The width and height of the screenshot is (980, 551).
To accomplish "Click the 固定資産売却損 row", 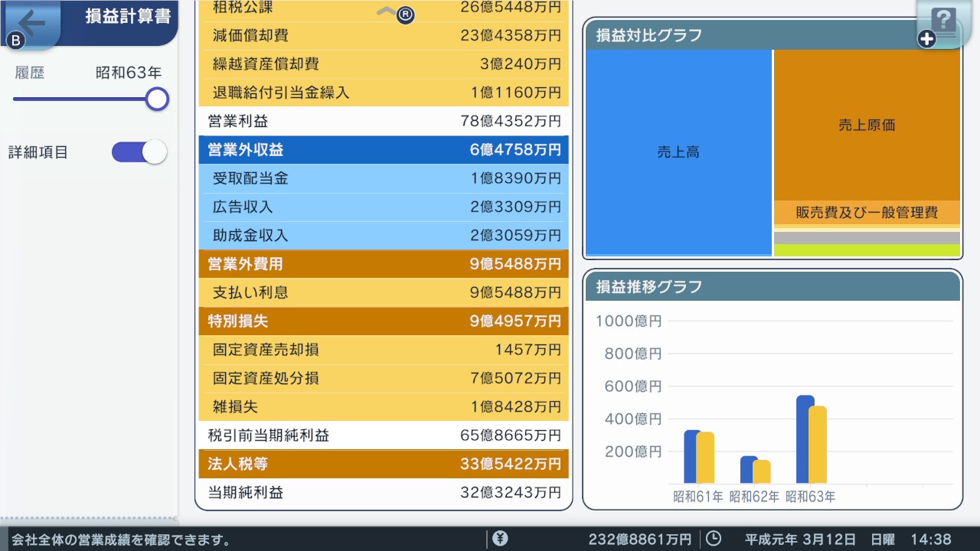I will (x=384, y=350).
